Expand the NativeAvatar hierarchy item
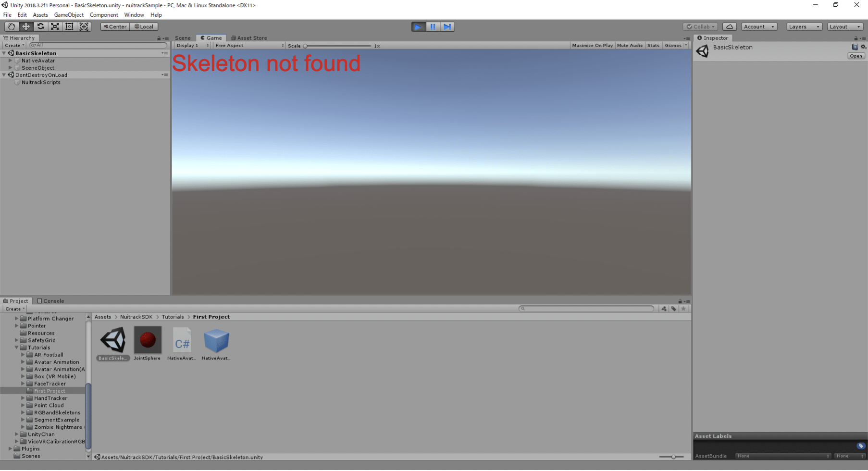The height and width of the screenshot is (471, 868). pos(10,61)
